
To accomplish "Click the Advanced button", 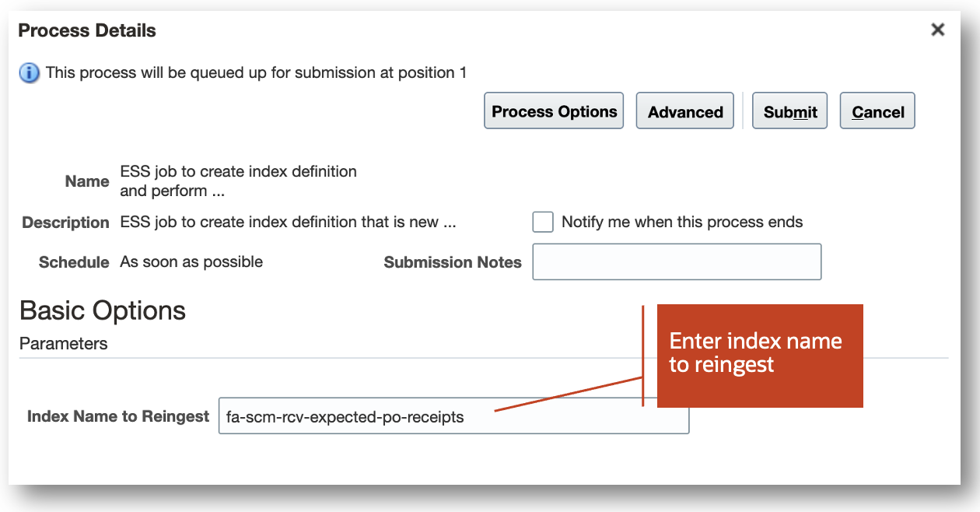I will coord(685,112).
